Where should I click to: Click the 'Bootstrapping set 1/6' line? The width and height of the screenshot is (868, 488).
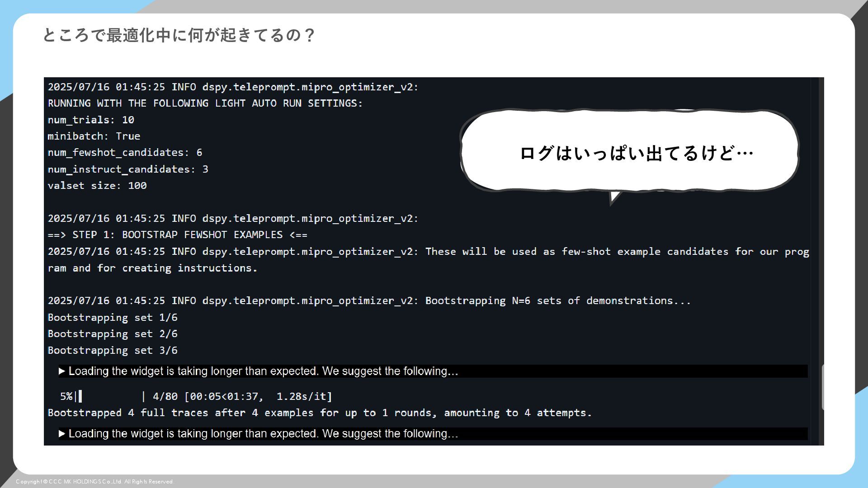(113, 318)
